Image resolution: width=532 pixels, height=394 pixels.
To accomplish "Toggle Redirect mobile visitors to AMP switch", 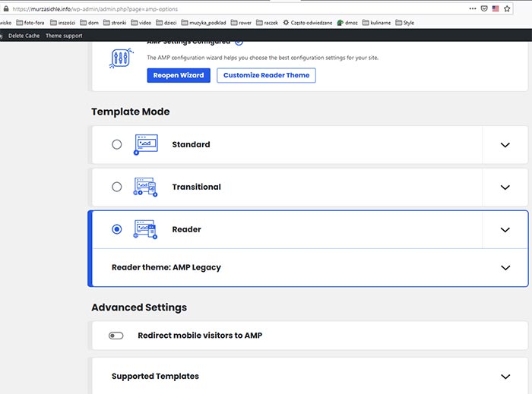I will [x=116, y=336].
